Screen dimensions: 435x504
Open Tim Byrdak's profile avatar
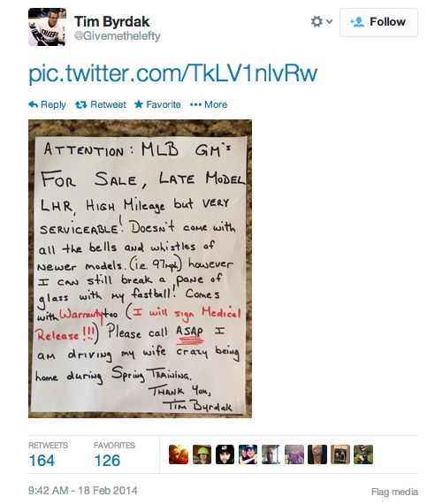tap(47, 27)
